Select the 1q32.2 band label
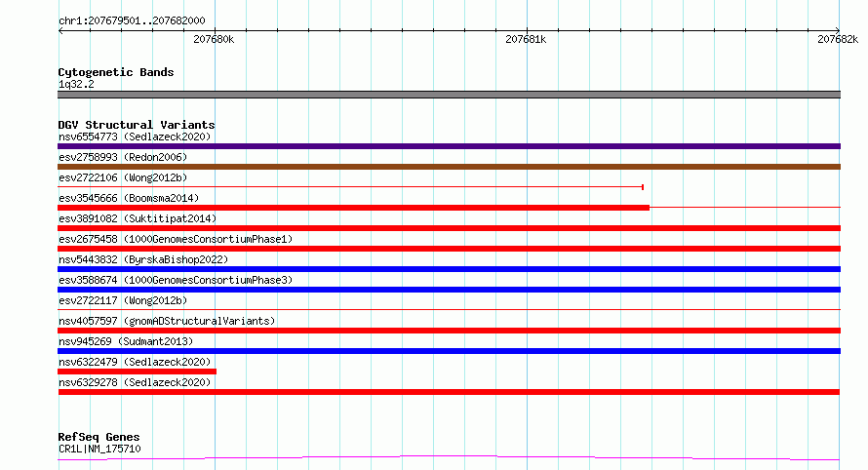This screenshot has width=868, height=470. pyautogui.click(x=76, y=84)
